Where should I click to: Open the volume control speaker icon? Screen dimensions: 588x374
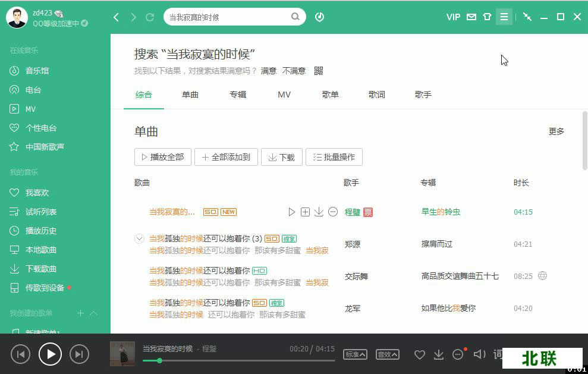[x=479, y=354]
